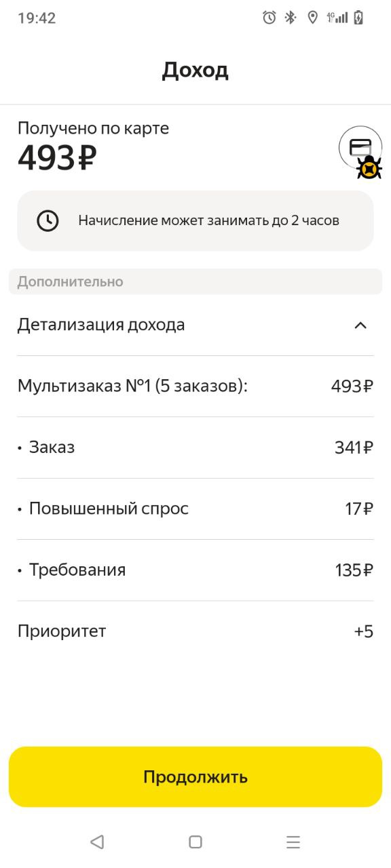This screenshot has height=868, width=391.
Task: Tap the Android back navigation triangle
Action: [97, 842]
